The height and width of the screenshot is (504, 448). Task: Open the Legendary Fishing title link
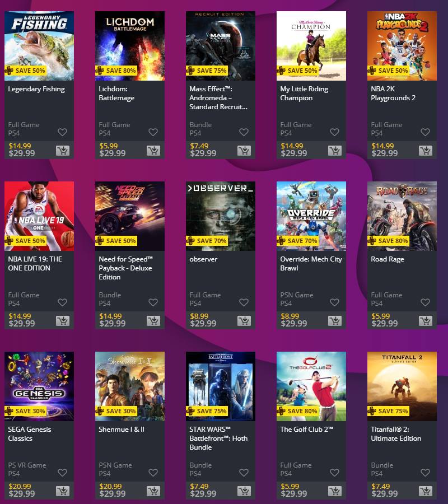(x=36, y=89)
